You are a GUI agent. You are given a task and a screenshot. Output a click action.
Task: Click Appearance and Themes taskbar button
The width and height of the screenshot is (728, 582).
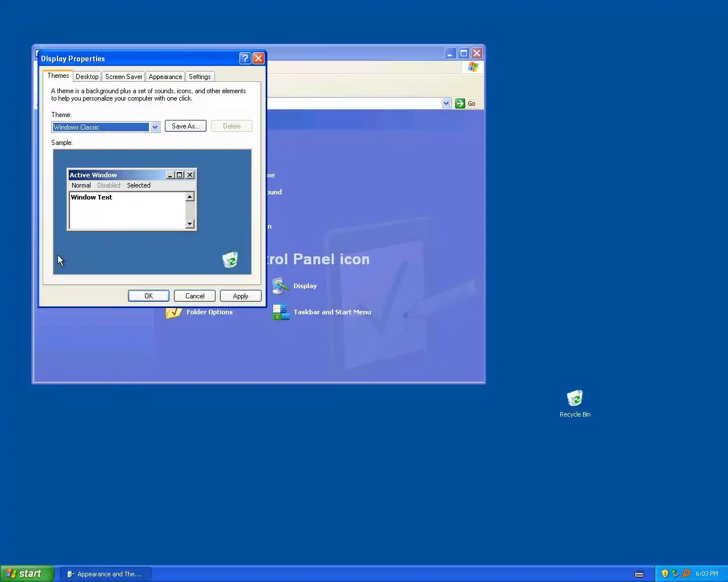click(106, 574)
